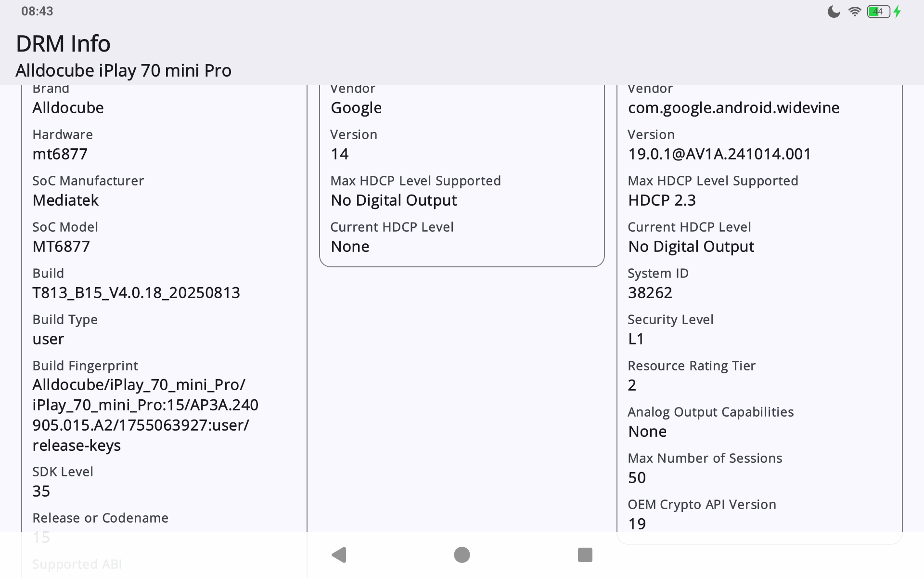Viewport: 924px width, 578px height.
Task: Tap the System ID value 38262
Action: (x=650, y=293)
